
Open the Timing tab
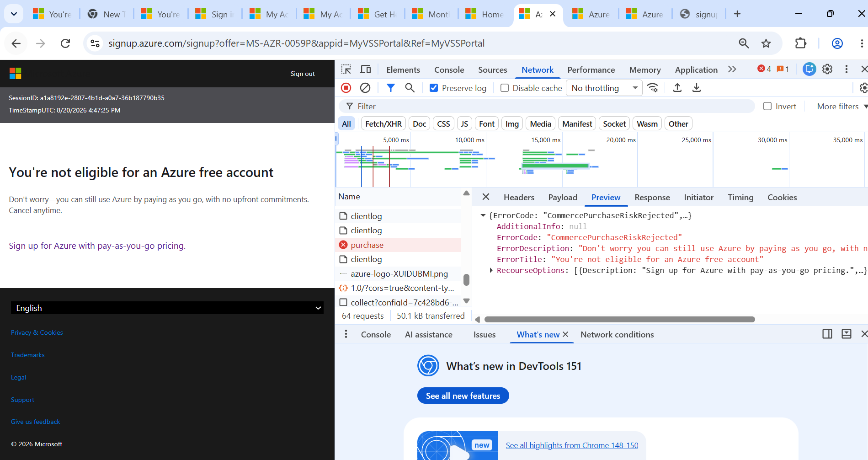(x=740, y=197)
